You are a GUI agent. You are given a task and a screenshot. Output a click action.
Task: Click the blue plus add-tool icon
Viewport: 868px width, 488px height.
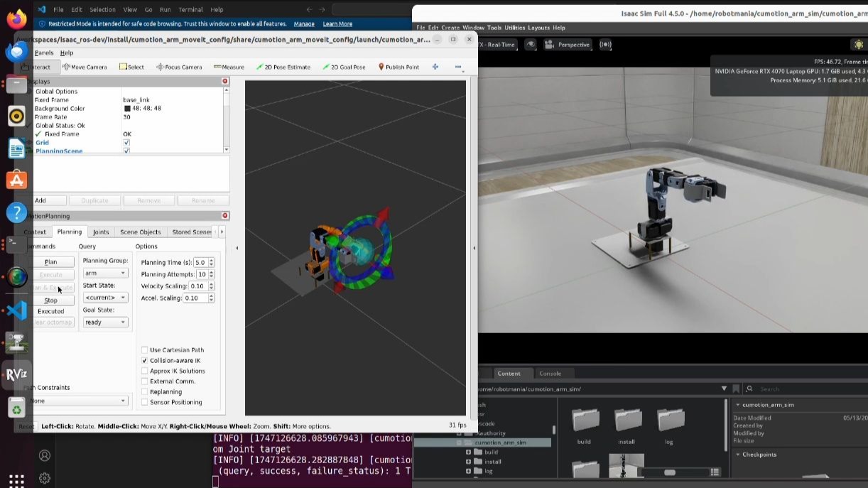435,67
